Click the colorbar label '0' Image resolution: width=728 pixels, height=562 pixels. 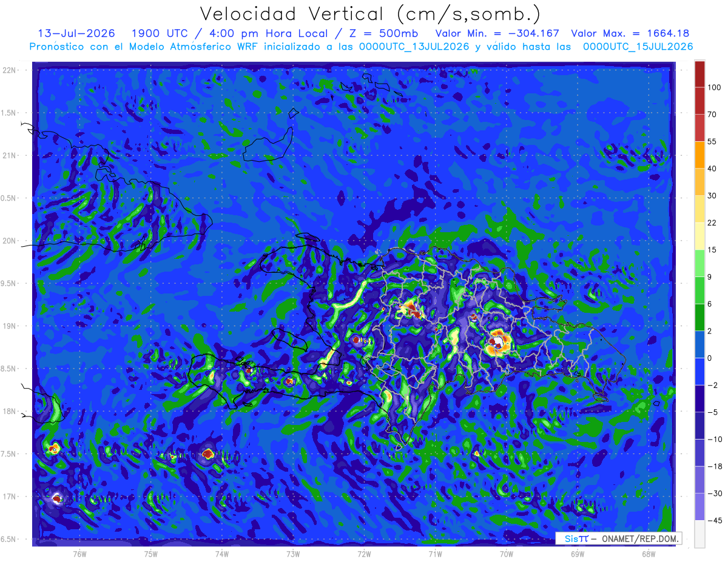point(710,358)
